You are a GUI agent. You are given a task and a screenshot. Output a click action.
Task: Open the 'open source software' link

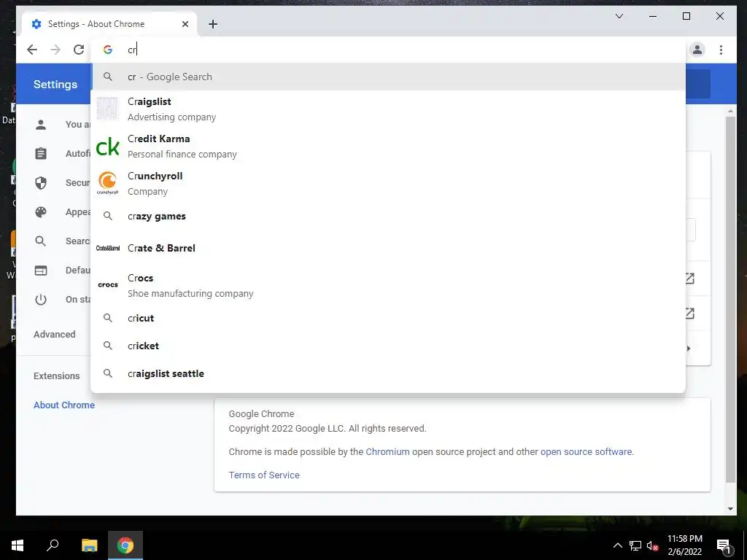(586, 451)
